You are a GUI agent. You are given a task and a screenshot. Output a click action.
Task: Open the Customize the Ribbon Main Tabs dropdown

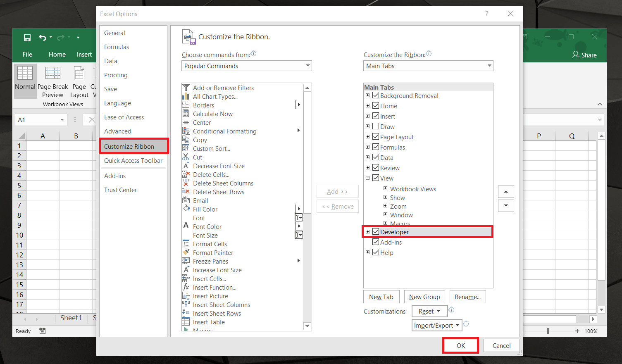(x=428, y=66)
